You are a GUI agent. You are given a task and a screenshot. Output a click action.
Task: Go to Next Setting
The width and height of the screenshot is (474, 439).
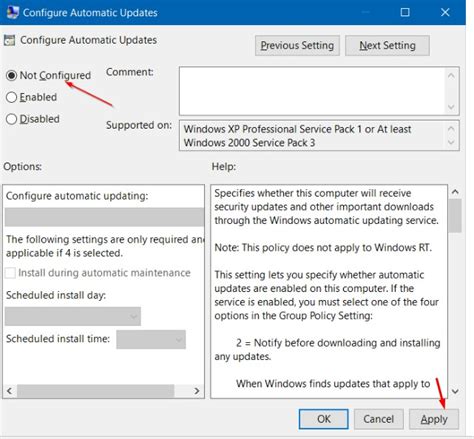tap(387, 46)
